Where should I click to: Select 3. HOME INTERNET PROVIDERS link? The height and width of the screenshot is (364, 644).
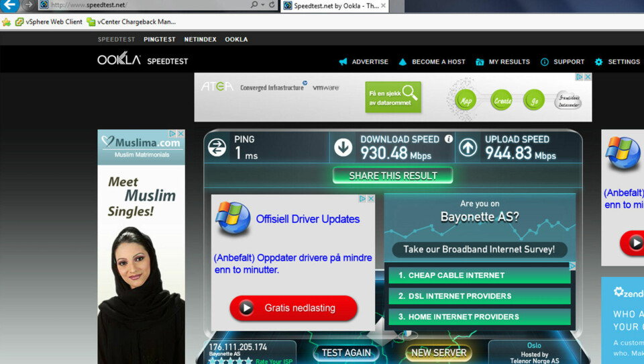coord(479,317)
